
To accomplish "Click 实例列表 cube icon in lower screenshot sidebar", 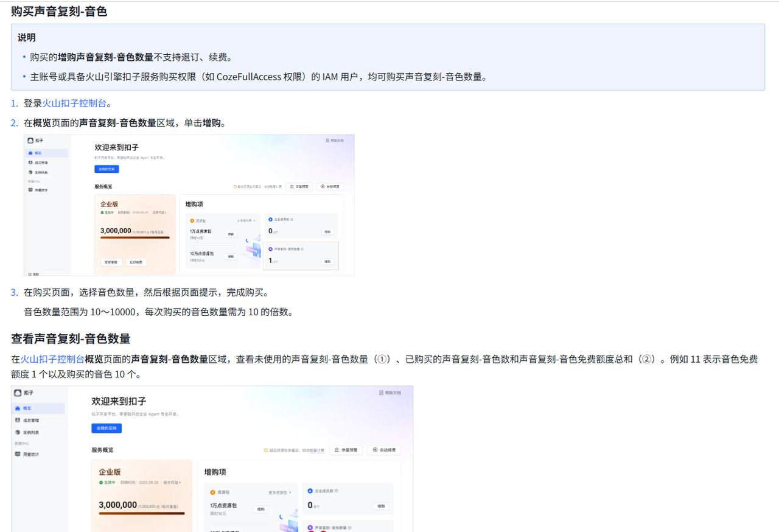I will tap(18, 432).
